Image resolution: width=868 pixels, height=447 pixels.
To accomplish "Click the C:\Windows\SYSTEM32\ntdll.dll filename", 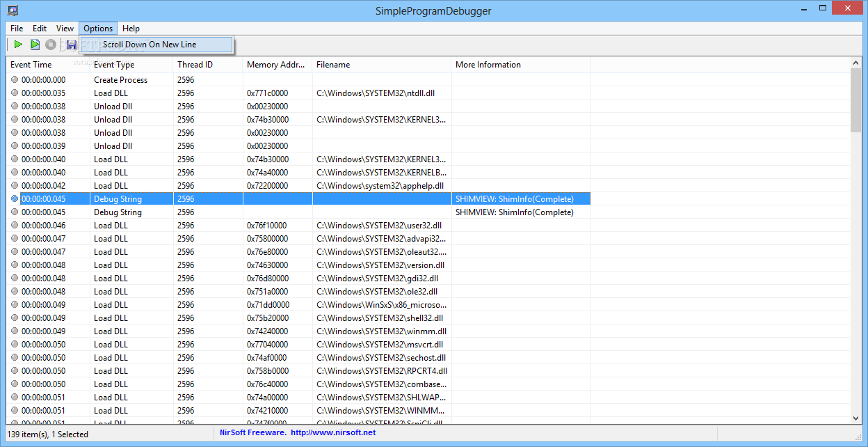I will click(x=376, y=93).
